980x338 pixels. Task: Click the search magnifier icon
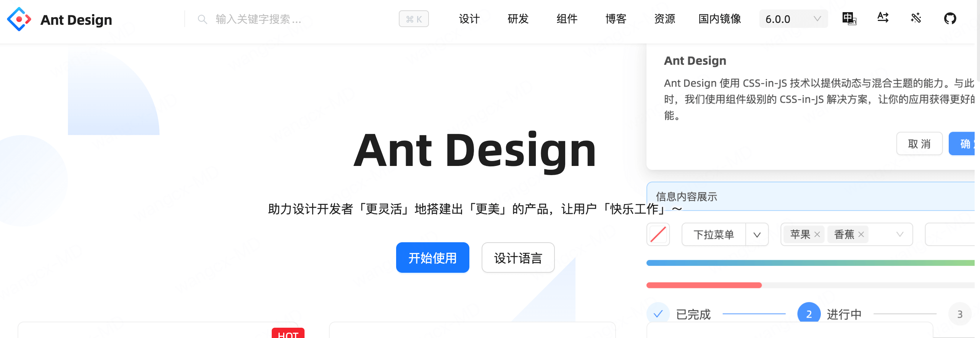[202, 19]
